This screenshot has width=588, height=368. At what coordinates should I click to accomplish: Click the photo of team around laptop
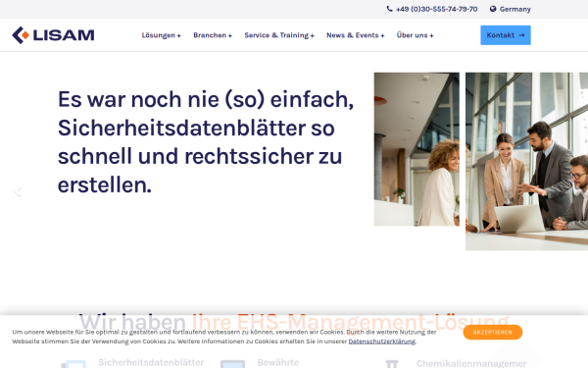pos(526,162)
